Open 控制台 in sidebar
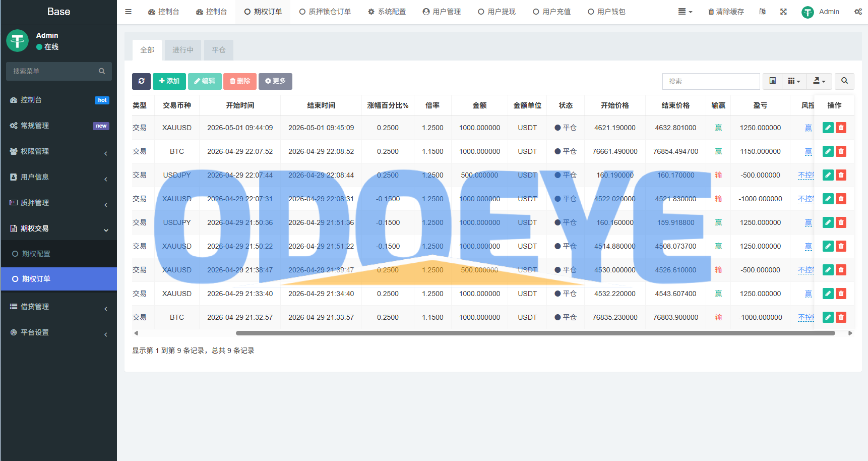This screenshot has height=461, width=868. pyautogui.click(x=59, y=100)
